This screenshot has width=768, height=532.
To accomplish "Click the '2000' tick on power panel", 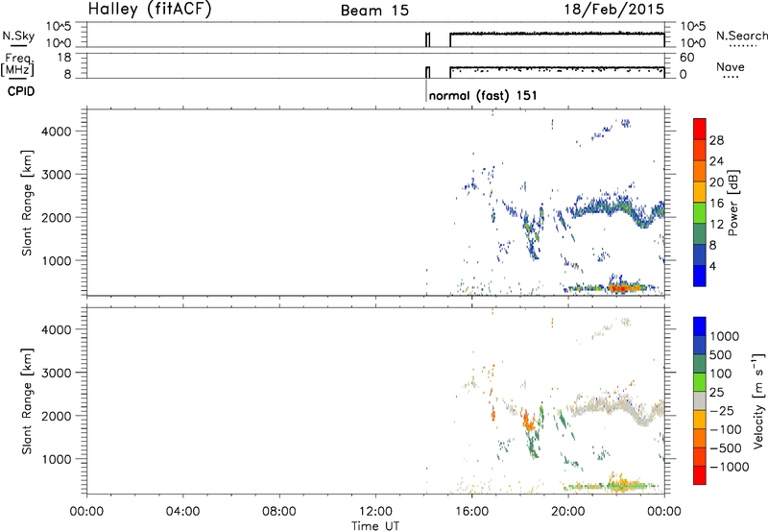I will [56, 217].
